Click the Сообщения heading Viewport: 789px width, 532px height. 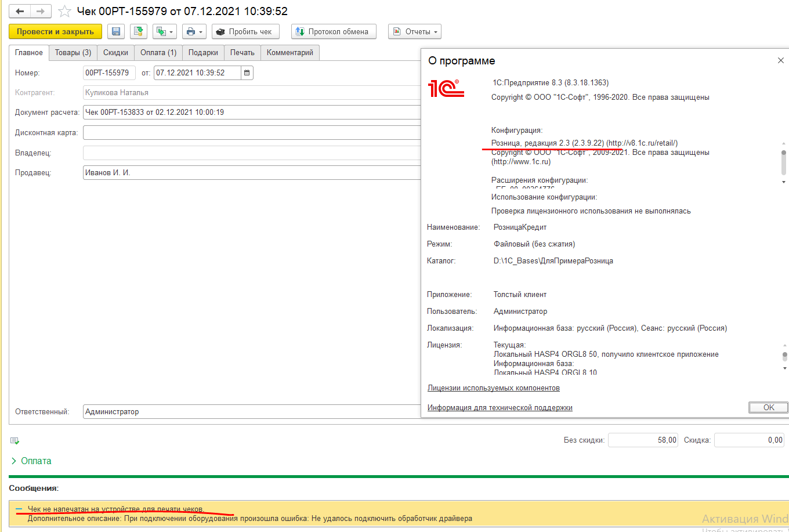coord(34,488)
